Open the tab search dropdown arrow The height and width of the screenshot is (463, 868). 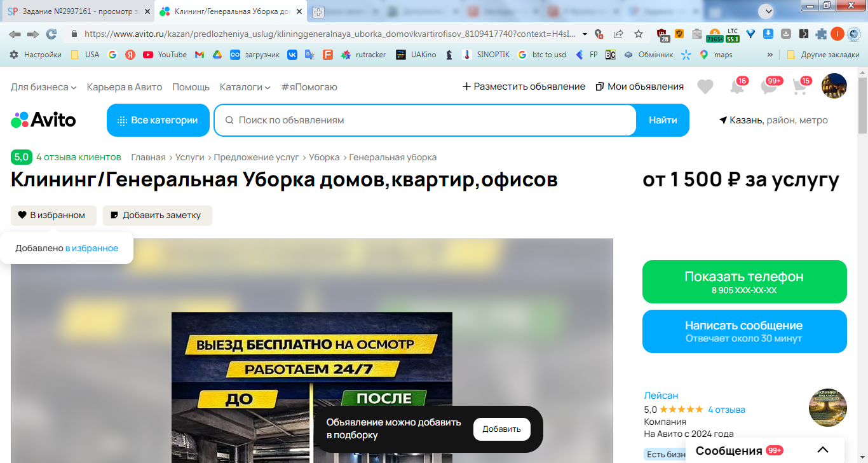pyautogui.click(x=768, y=11)
